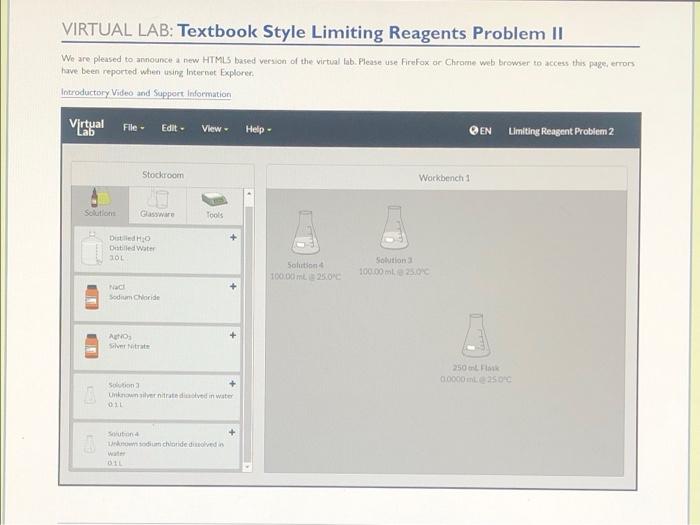The image size is (700, 525).
Task: Click the 'Distilled Water' label
Action: [x=133, y=248]
